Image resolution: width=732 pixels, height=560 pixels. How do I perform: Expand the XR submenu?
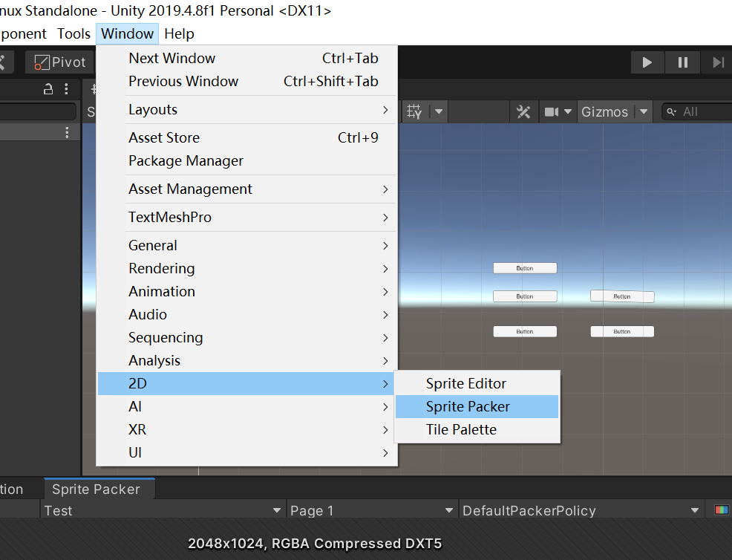click(x=247, y=430)
